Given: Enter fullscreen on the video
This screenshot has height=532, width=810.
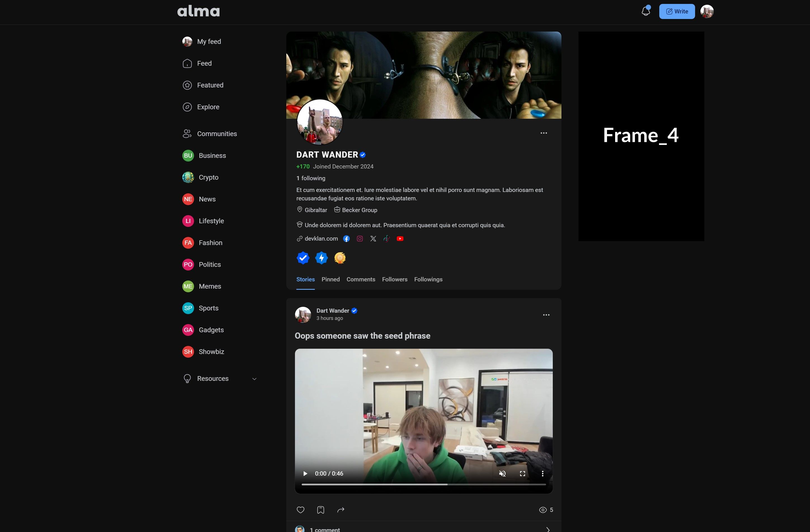Looking at the screenshot, I should [522, 474].
